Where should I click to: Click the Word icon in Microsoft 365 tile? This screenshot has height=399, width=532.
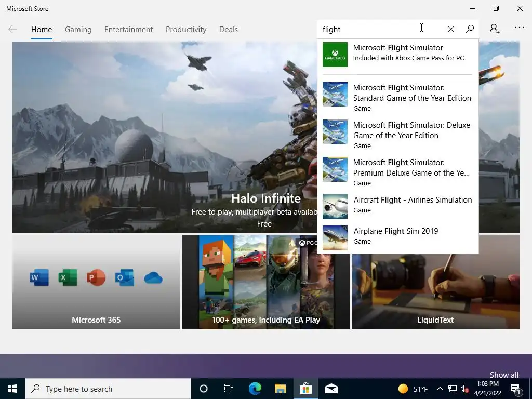[x=39, y=277]
